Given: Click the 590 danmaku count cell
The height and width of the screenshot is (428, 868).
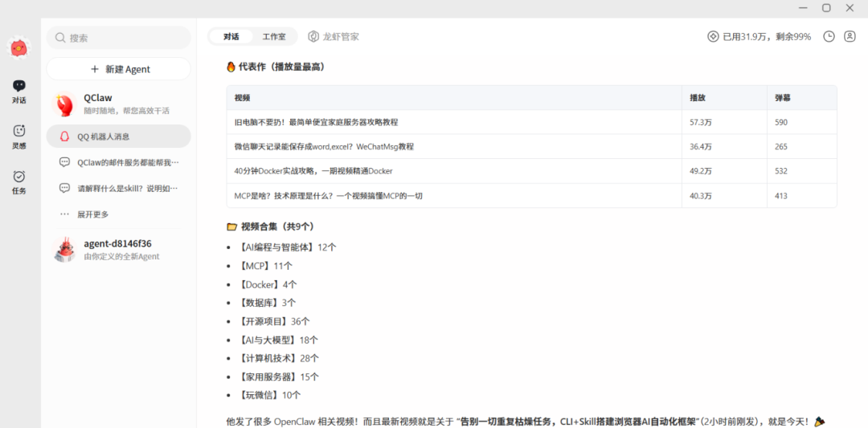Looking at the screenshot, I should click(781, 122).
